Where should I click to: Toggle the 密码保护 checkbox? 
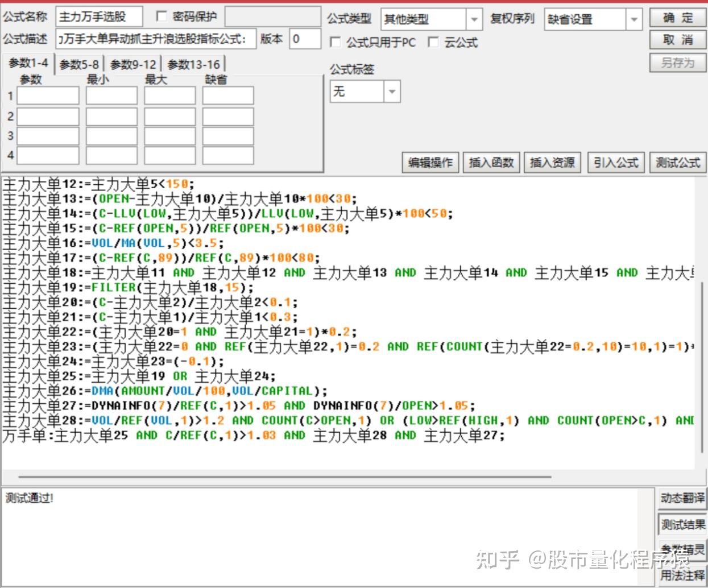(x=162, y=16)
